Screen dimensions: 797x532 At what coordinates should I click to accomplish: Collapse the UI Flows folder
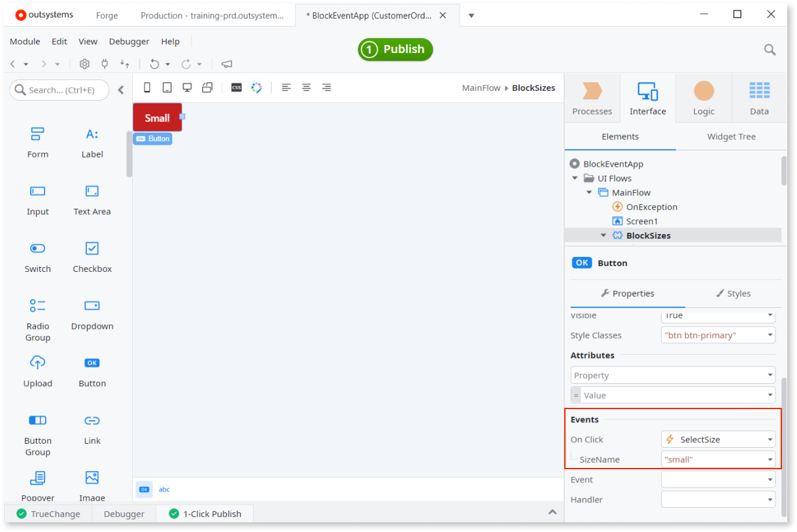click(575, 178)
